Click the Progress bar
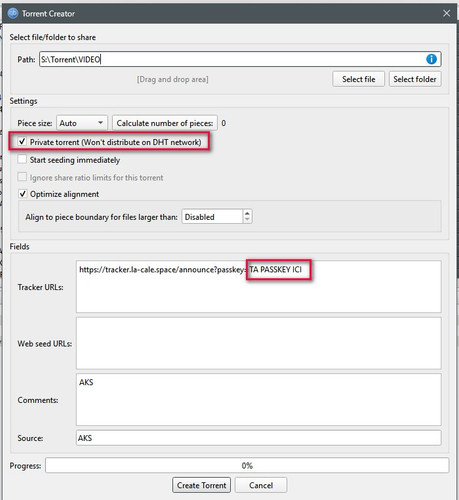The height and width of the screenshot is (500, 459). [x=247, y=466]
